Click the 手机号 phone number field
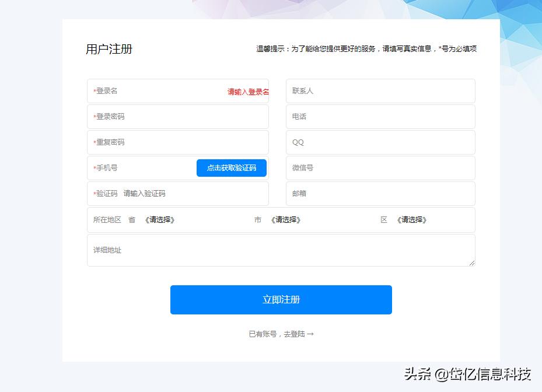 (134, 168)
